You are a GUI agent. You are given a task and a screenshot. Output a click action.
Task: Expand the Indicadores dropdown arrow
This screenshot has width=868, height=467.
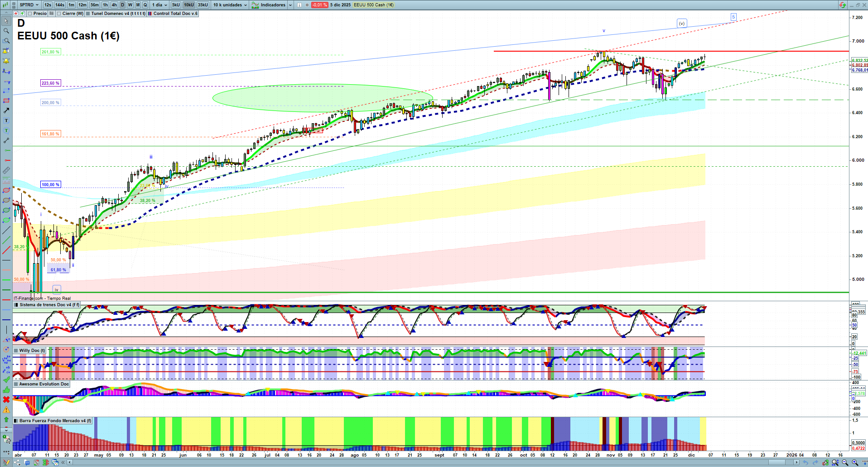click(290, 5)
